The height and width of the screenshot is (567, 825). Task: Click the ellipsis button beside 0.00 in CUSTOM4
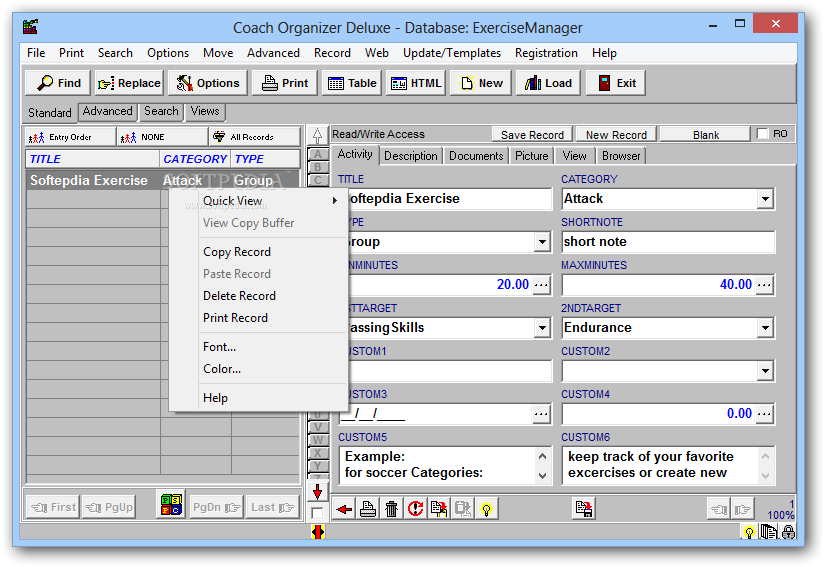click(x=764, y=414)
